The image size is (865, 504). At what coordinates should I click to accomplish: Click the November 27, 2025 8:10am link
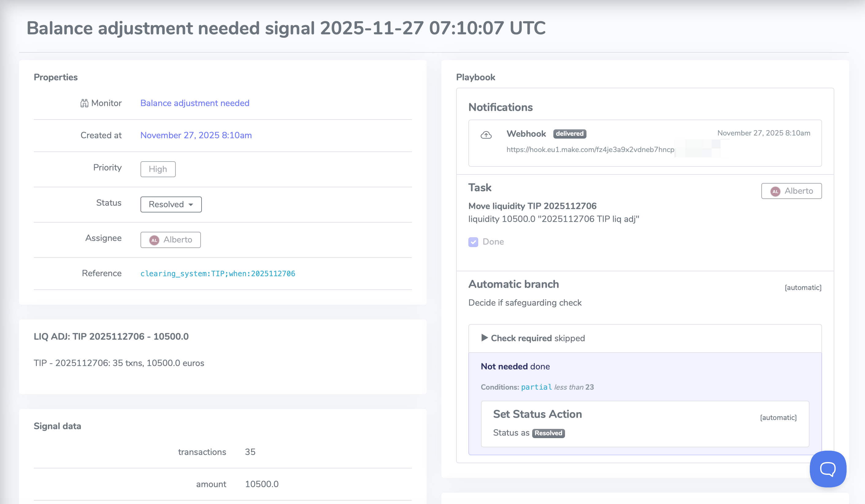pos(195,135)
